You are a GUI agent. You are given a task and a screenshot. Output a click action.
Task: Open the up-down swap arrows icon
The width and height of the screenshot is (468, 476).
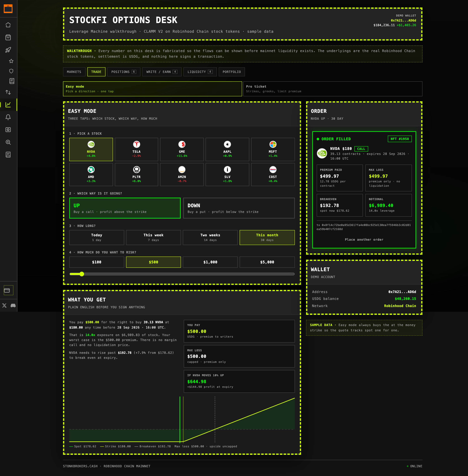point(8,92)
